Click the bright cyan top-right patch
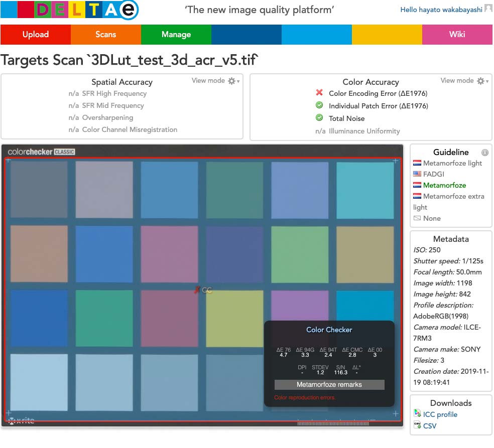This screenshot has height=448, width=494. [x=365, y=190]
